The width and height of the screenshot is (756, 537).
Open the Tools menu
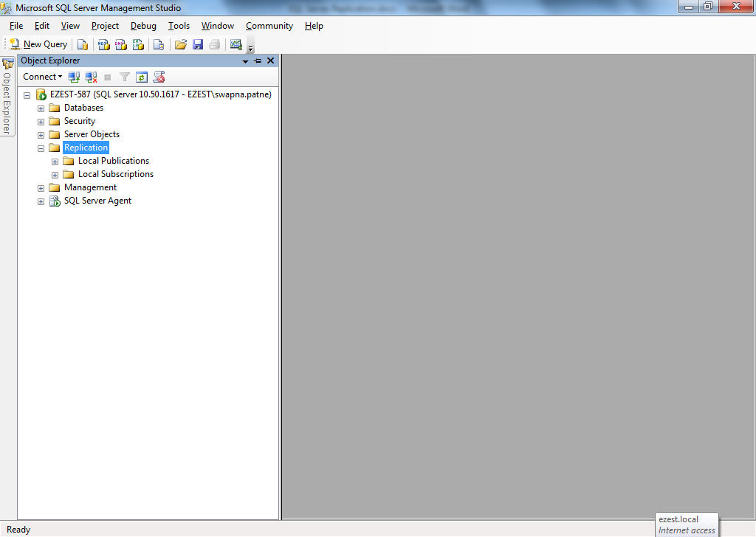coord(179,26)
